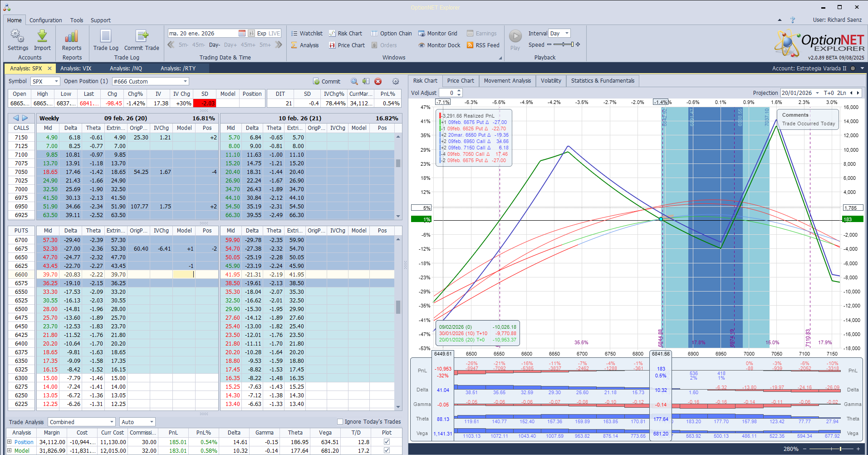The width and height of the screenshot is (868, 455).
Task: Click the position layout icon beside the magnifier
Action: [x=366, y=81]
